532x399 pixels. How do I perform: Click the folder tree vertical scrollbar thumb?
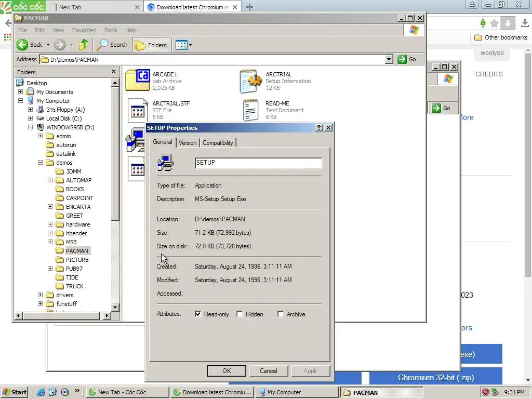pos(115,153)
